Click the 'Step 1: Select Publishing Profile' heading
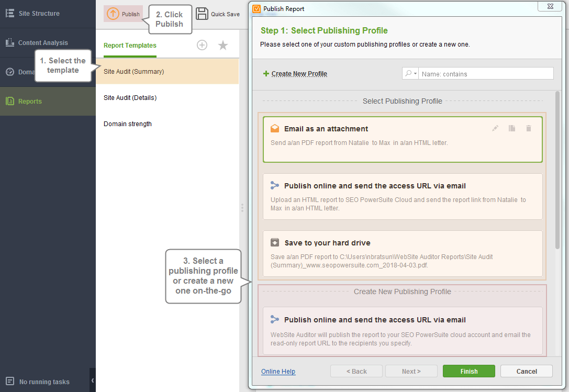 (x=324, y=30)
